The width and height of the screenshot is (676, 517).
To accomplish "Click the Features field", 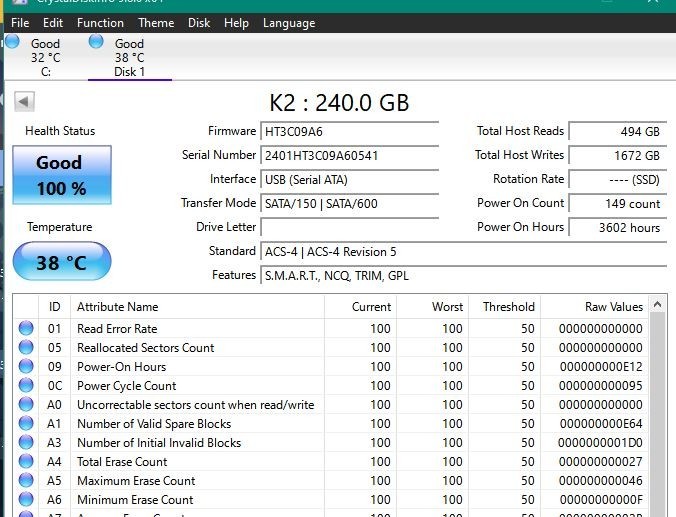I will pyautogui.click(x=464, y=276).
